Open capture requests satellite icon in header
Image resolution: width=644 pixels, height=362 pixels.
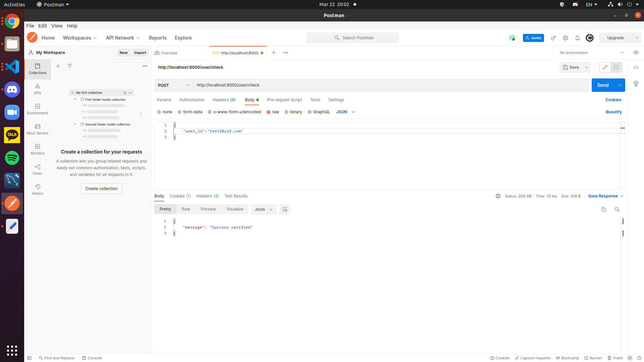pyautogui.click(x=553, y=38)
